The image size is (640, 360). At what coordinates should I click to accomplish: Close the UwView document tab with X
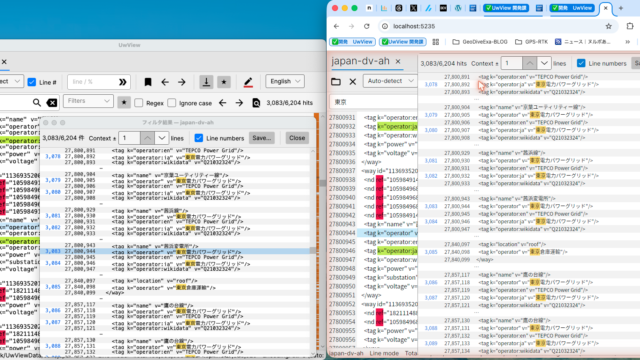[4, 62]
